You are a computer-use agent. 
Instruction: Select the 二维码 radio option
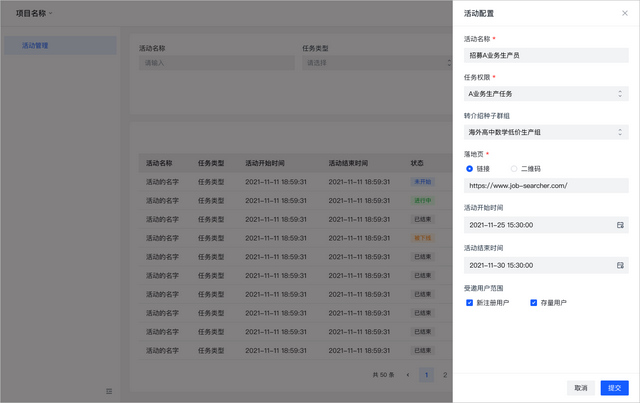514,169
